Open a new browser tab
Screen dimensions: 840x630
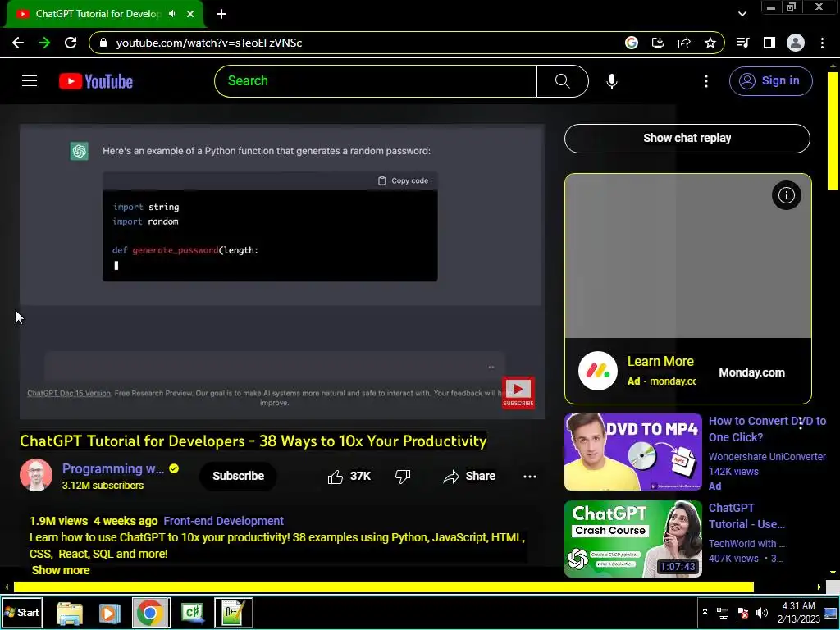[221, 14]
